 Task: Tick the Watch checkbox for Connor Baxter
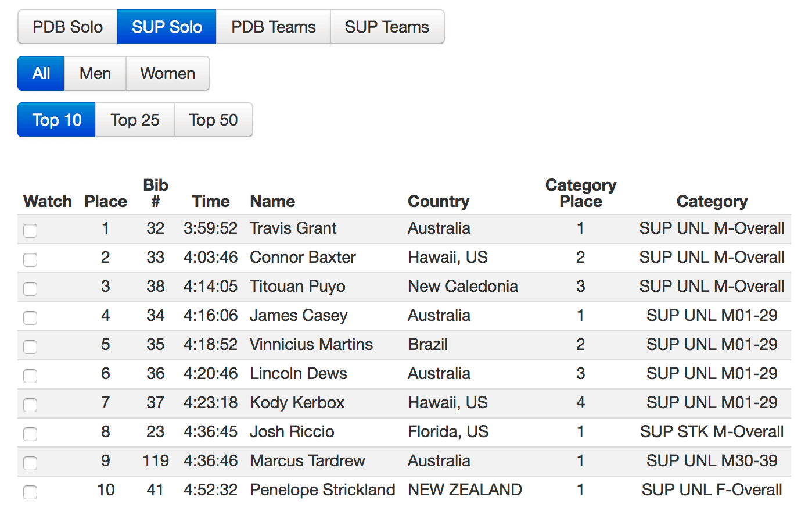(30, 260)
